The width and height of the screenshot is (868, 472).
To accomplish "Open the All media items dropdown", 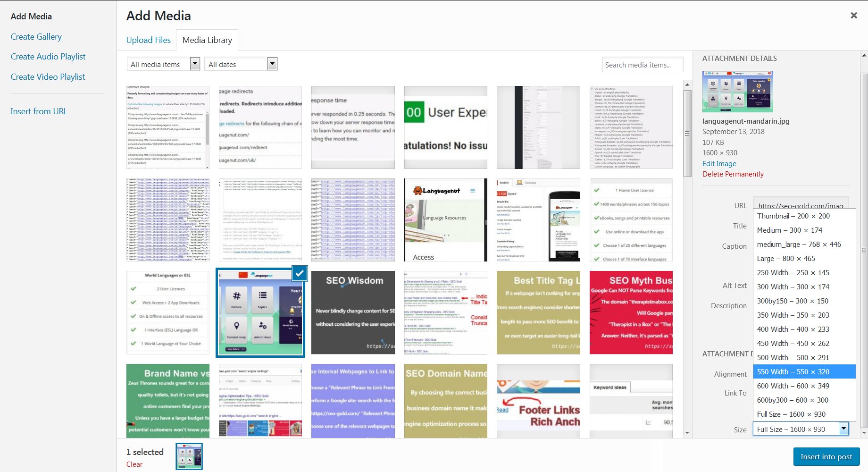I will click(x=163, y=64).
